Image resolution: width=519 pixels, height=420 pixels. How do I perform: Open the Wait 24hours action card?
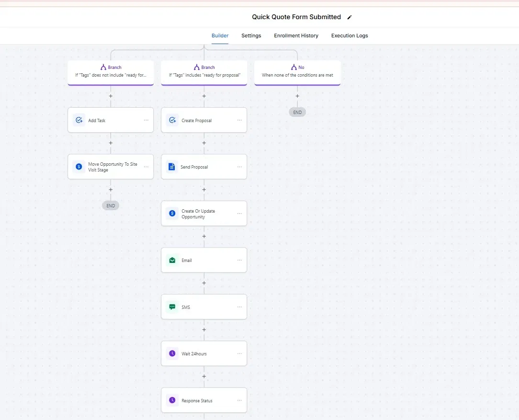[204, 353]
